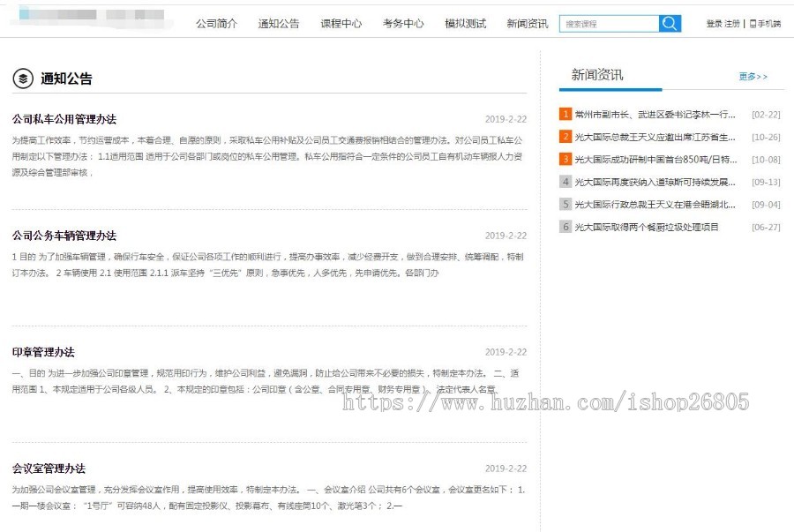Open the 模拟测试 navigation item
794x532 pixels.
pyautogui.click(x=465, y=24)
